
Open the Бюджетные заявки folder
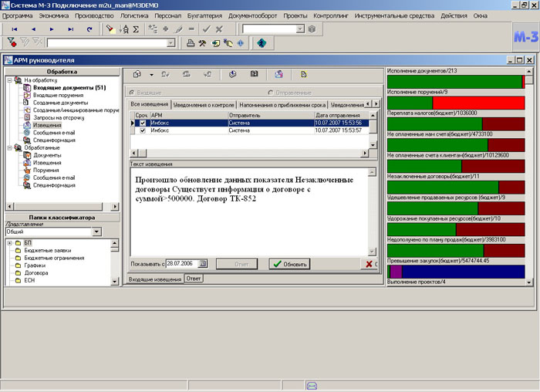click(x=48, y=251)
